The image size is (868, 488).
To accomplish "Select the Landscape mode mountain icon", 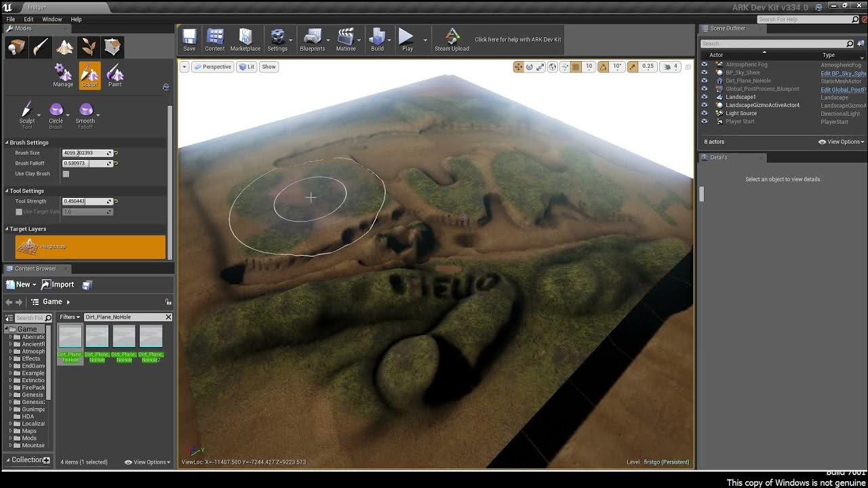I will pyautogui.click(x=64, y=47).
